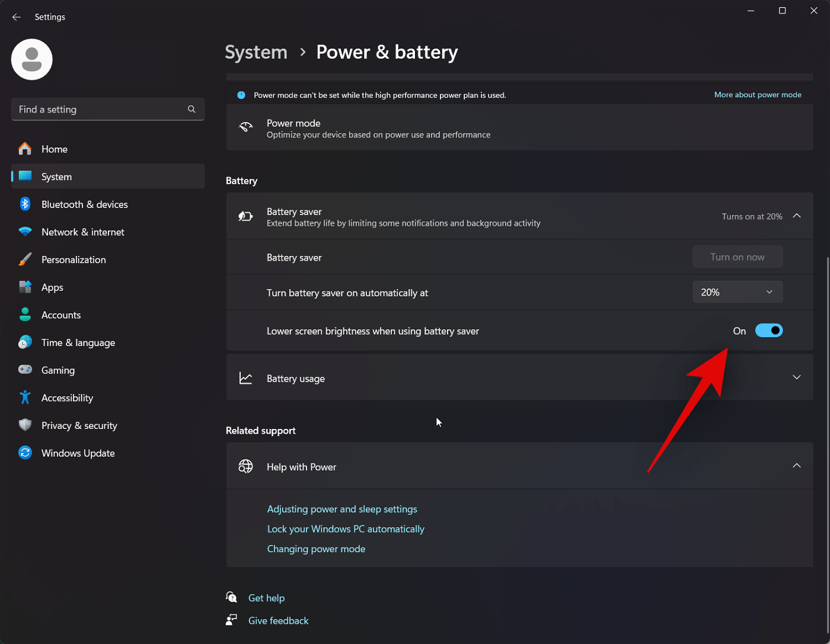The height and width of the screenshot is (644, 830).
Task: Click the Windows Update sync icon
Action: 25,453
